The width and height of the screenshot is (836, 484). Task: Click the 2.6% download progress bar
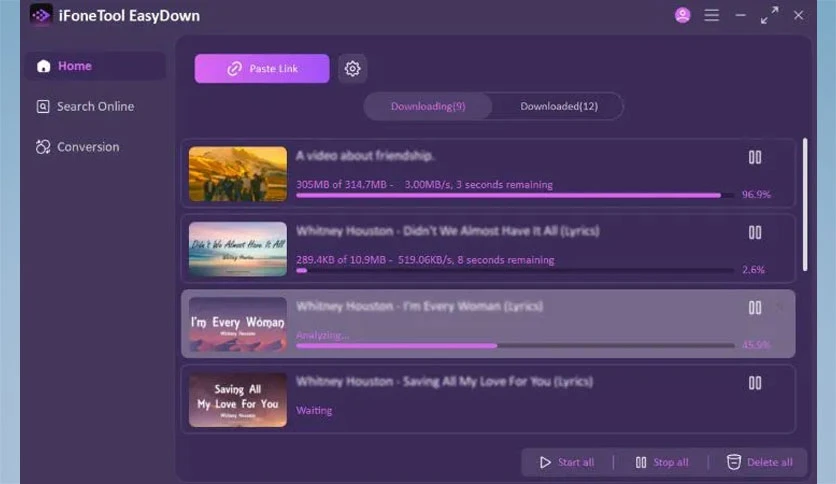(515, 271)
